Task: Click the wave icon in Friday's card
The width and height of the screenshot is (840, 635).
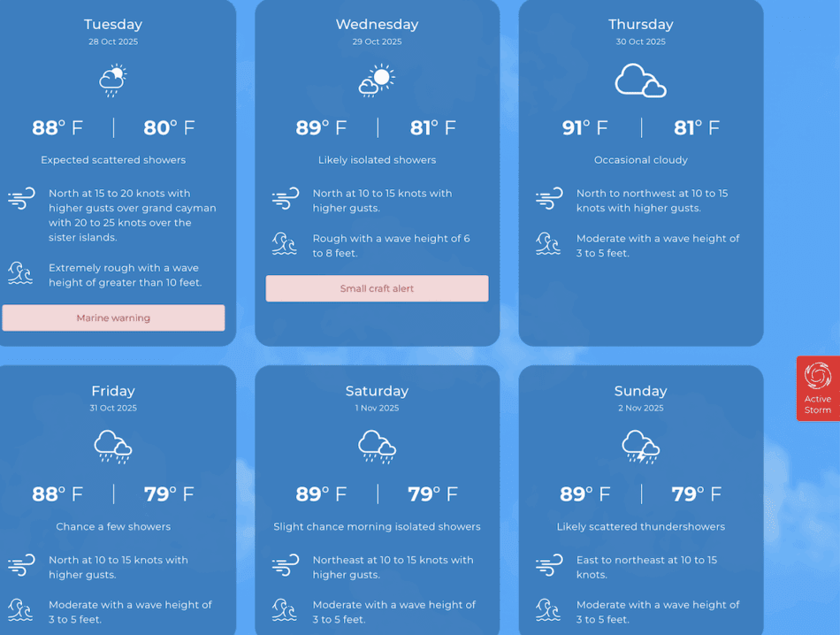Action: pos(21,610)
